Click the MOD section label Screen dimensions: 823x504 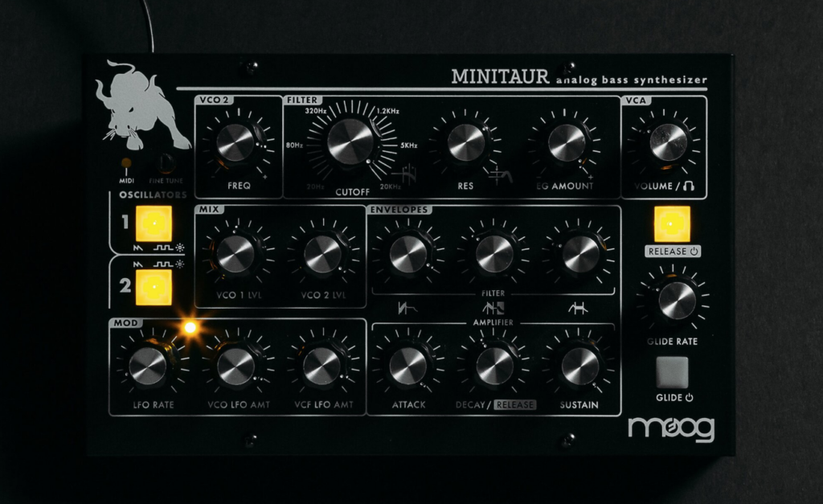click(x=126, y=323)
